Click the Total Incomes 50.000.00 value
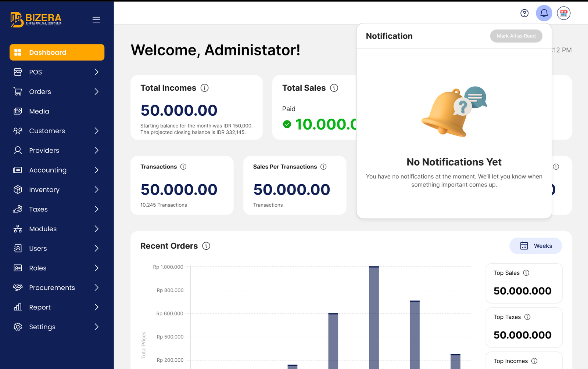The height and width of the screenshot is (369, 588). pyautogui.click(x=179, y=110)
